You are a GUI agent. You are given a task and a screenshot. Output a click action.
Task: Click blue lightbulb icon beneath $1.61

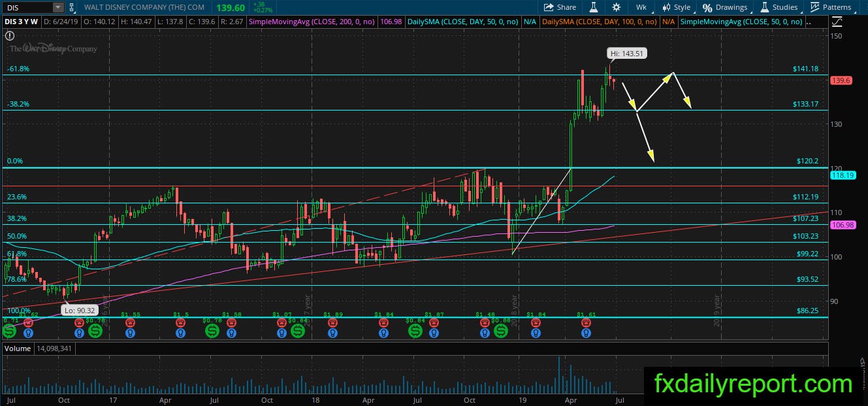pos(587,333)
